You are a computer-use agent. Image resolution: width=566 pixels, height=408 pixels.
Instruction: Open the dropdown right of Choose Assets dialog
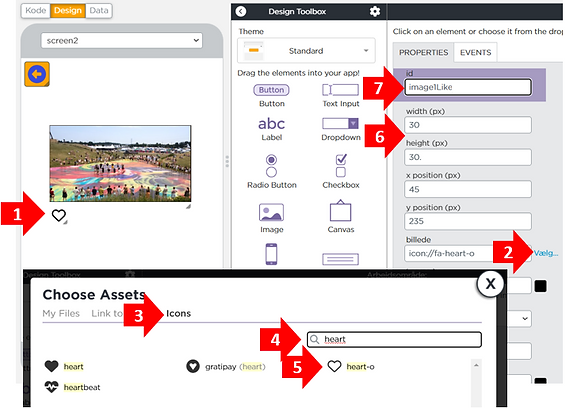pos(519,318)
